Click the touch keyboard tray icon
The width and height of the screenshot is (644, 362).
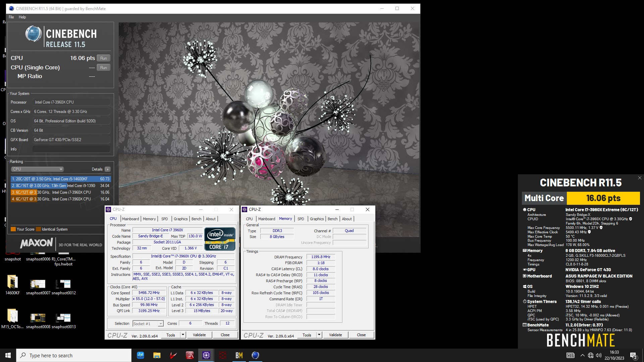pyautogui.click(x=570, y=355)
